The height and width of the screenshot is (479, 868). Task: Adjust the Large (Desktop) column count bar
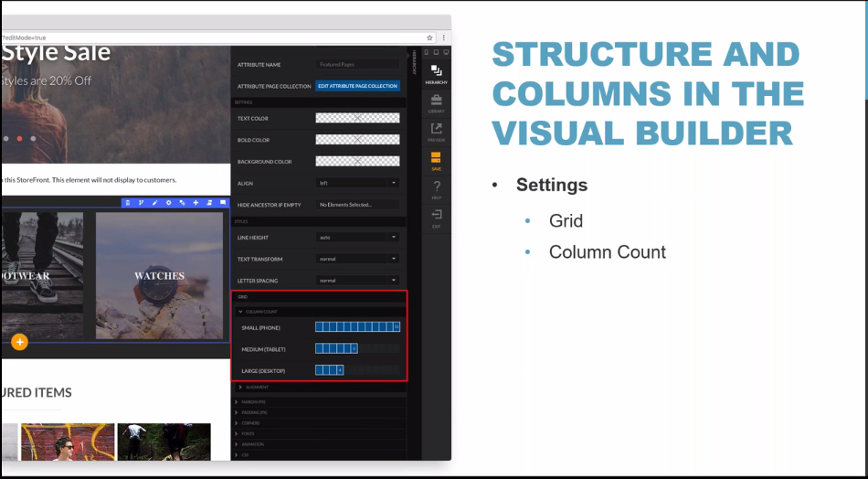[357, 370]
